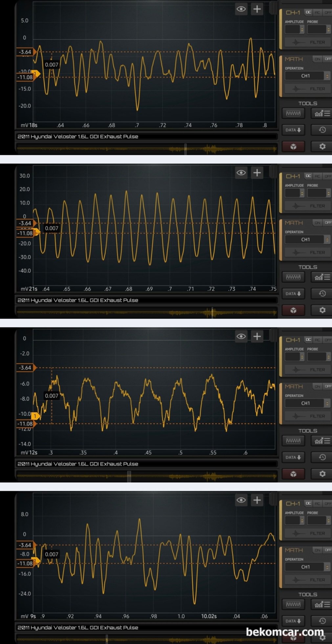Open the chart analysis tool in the third panel
The height and width of the screenshot is (644, 332).
click(322, 441)
